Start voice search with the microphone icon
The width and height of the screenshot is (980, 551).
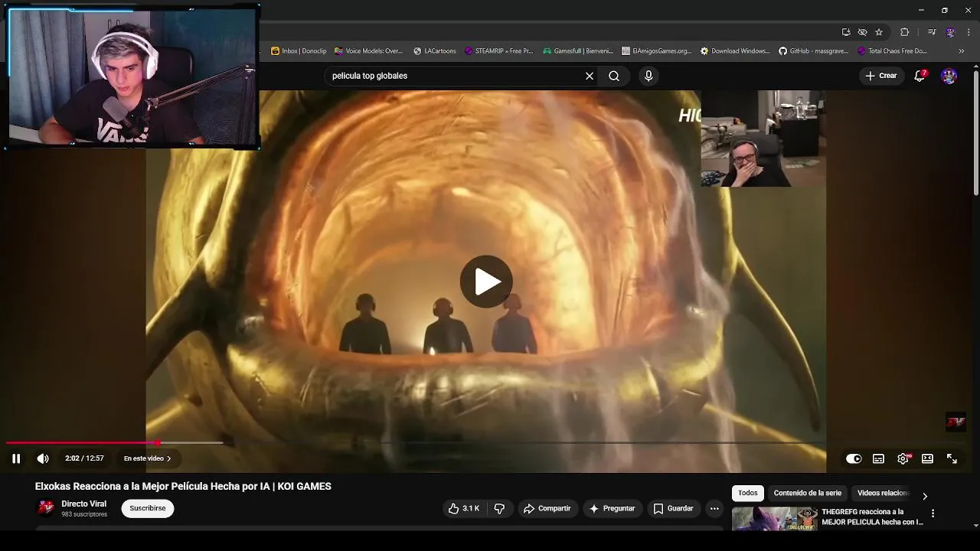pos(648,76)
